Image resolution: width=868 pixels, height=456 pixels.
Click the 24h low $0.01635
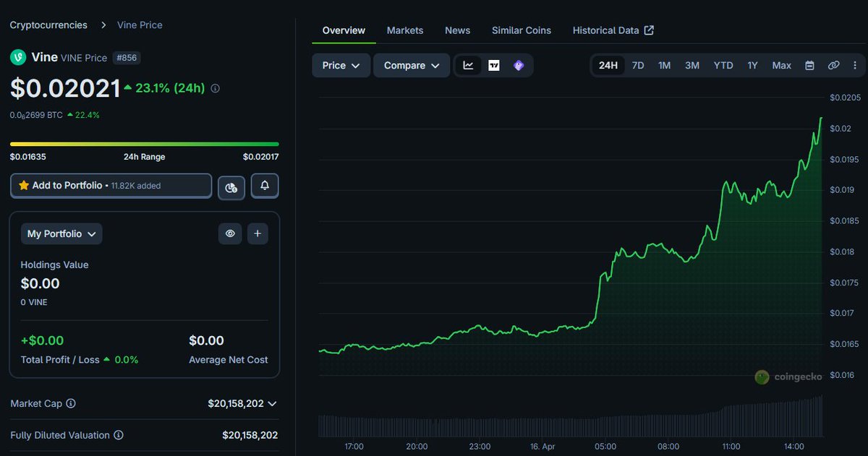click(28, 157)
